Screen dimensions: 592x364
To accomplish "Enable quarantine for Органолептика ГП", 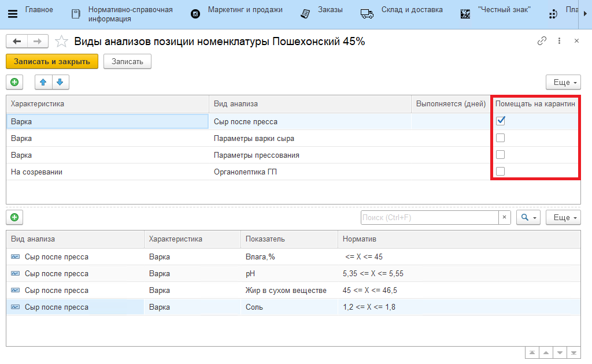I will [x=501, y=171].
